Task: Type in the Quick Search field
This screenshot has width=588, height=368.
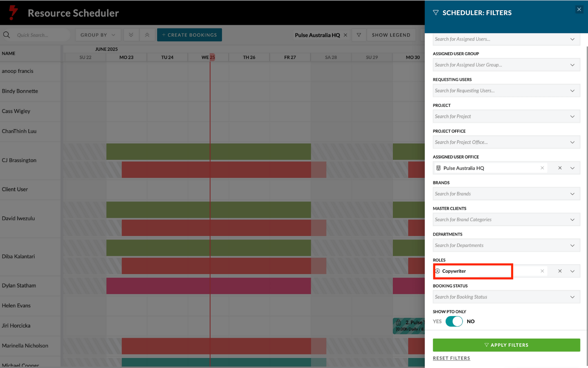Action: [41, 35]
